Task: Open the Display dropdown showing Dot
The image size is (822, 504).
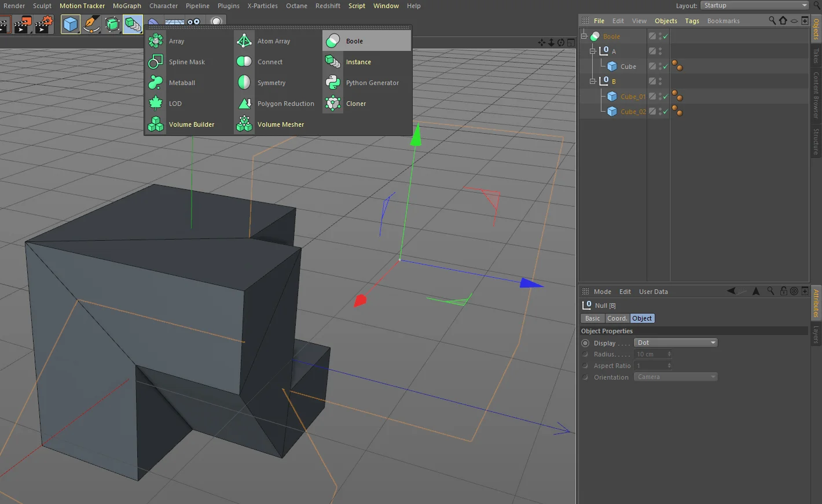Action: tap(676, 343)
